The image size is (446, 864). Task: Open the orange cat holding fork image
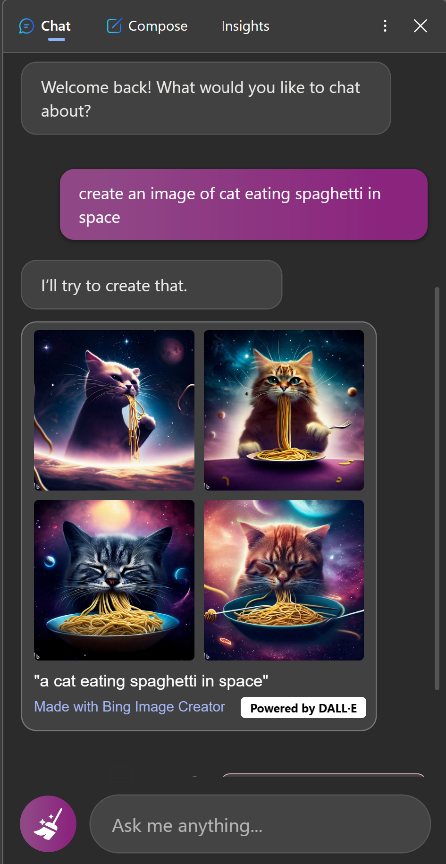click(x=284, y=410)
